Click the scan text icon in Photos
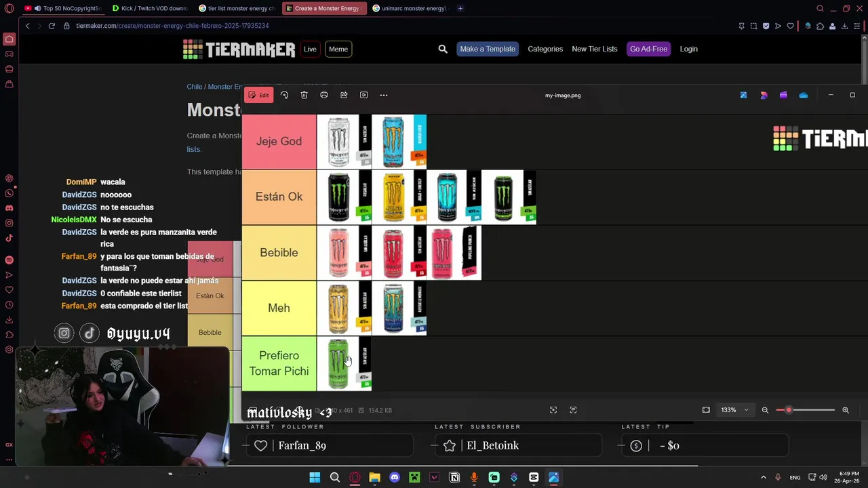The image size is (868, 488). pyautogui.click(x=573, y=410)
